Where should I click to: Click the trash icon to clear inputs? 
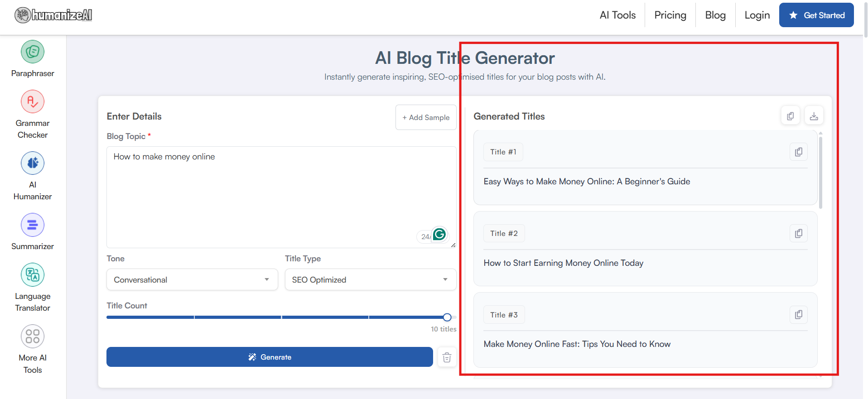(x=447, y=357)
